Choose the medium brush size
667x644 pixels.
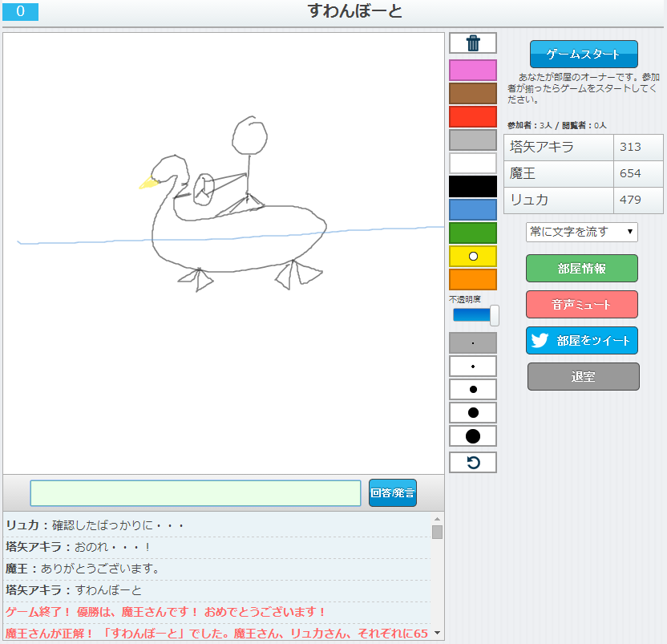[473, 390]
